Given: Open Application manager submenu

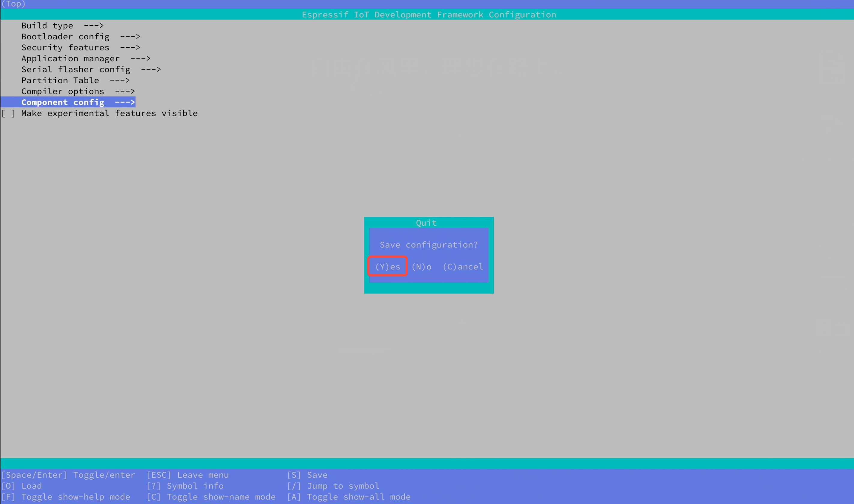Looking at the screenshot, I should [x=86, y=58].
